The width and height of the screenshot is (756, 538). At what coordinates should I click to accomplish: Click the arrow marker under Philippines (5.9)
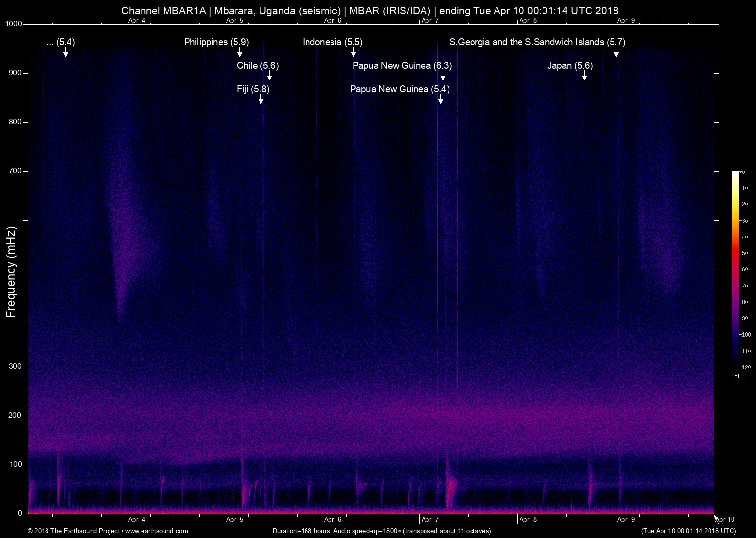240,53
